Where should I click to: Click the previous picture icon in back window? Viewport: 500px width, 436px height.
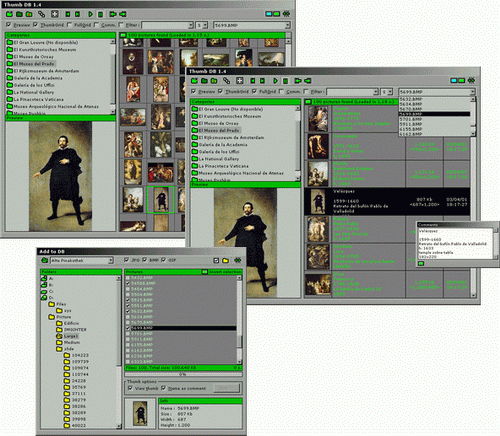coord(68,14)
